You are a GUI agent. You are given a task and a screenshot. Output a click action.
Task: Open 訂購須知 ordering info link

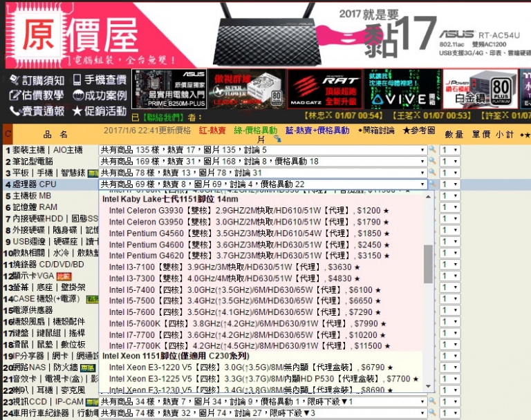37,80
